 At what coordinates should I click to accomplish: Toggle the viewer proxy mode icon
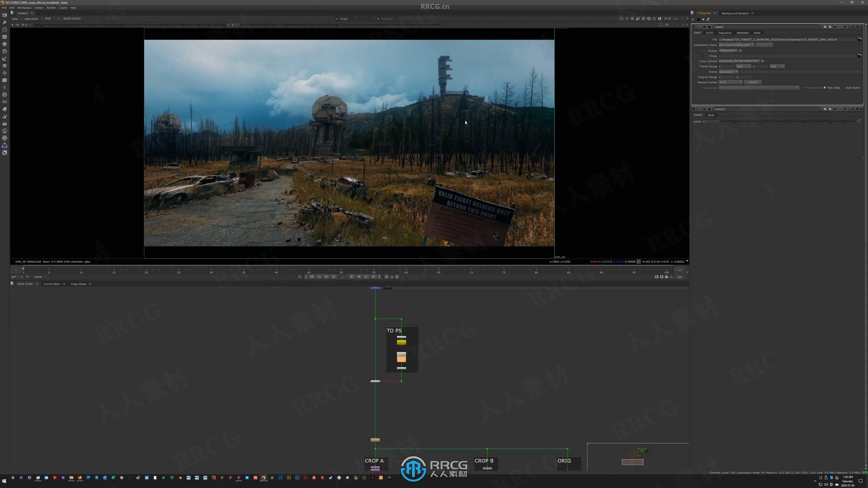(x=638, y=19)
